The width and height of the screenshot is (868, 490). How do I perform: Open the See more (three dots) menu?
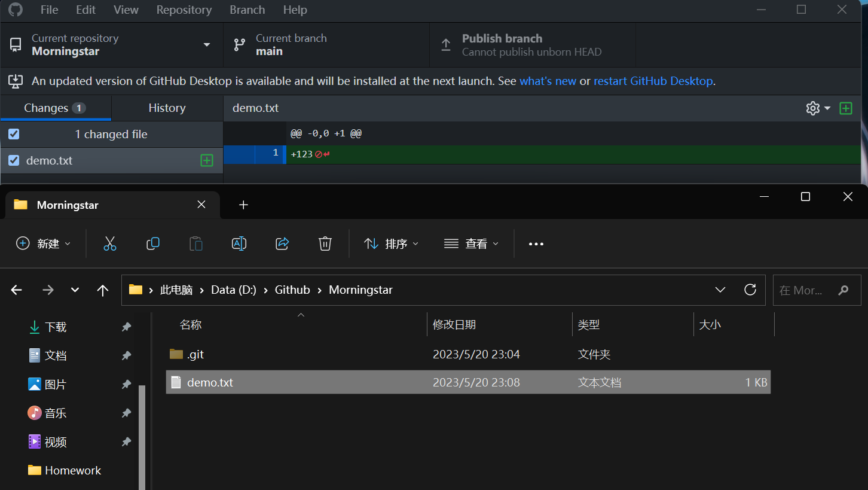(536, 244)
